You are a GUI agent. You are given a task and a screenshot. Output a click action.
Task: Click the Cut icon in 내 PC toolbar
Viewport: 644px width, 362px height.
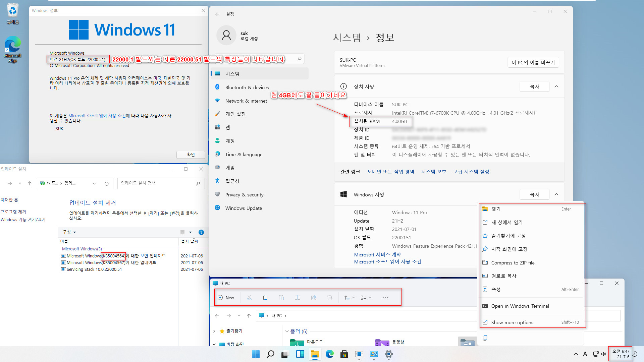(249, 298)
